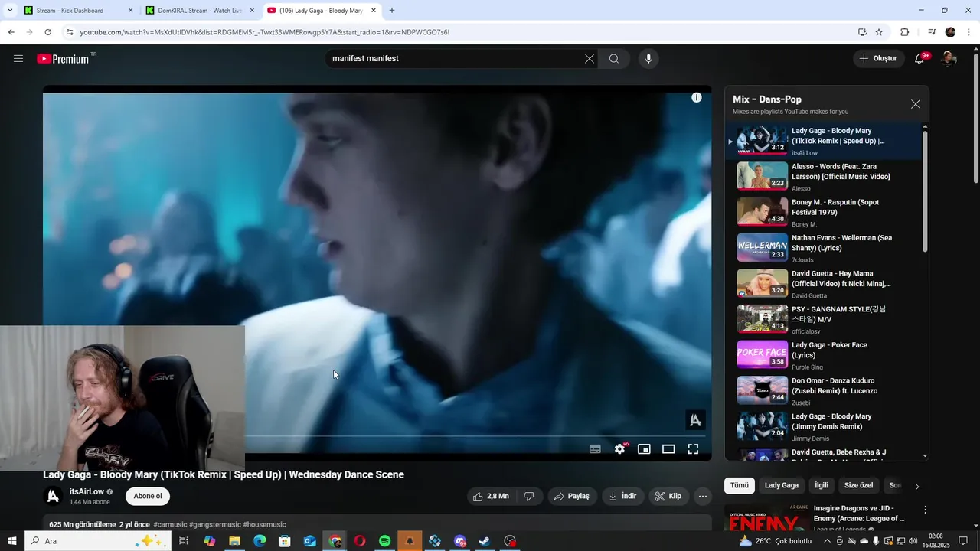Open more actions three-dot menu

click(703, 496)
